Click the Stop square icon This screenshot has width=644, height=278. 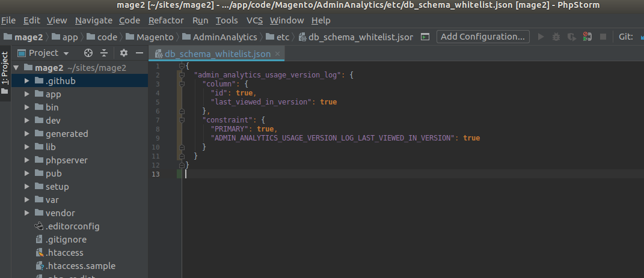coord(603,37)
